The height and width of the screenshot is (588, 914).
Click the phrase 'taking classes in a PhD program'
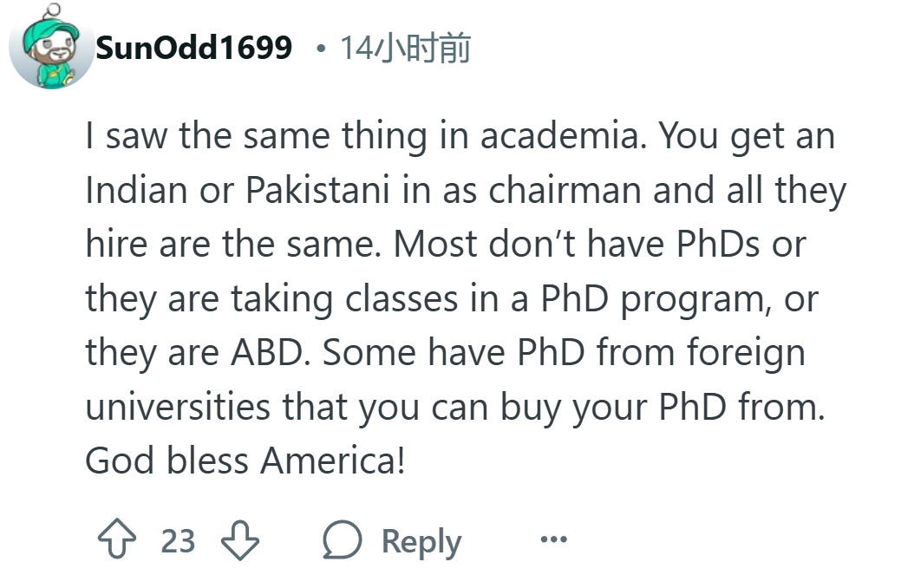coord(497,299)
